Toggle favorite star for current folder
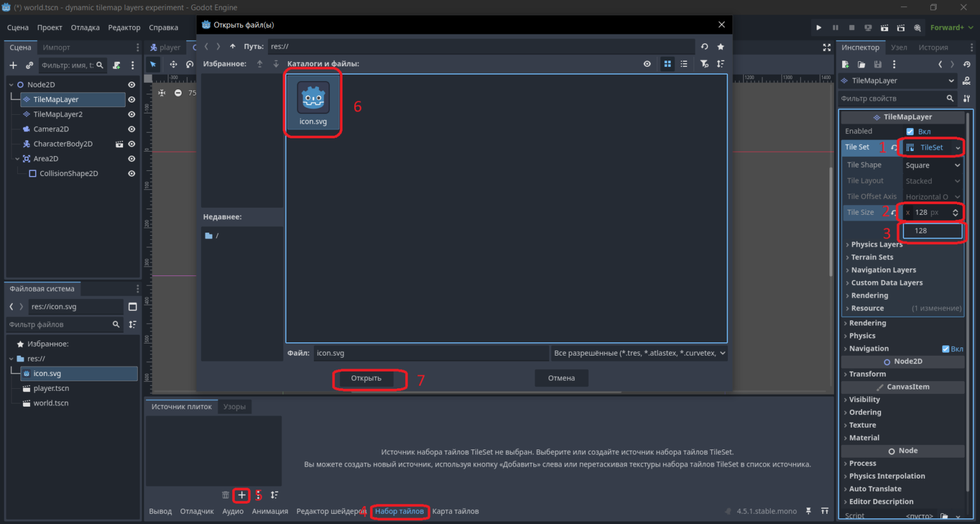The width and height of the screenshot is (980, 524). tap(721, 47)
